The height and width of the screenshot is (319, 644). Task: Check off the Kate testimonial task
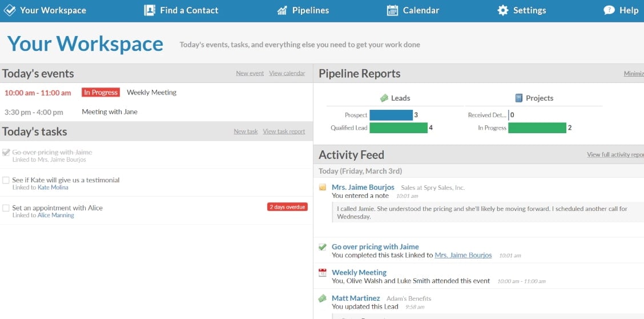[x=6, y=180]
